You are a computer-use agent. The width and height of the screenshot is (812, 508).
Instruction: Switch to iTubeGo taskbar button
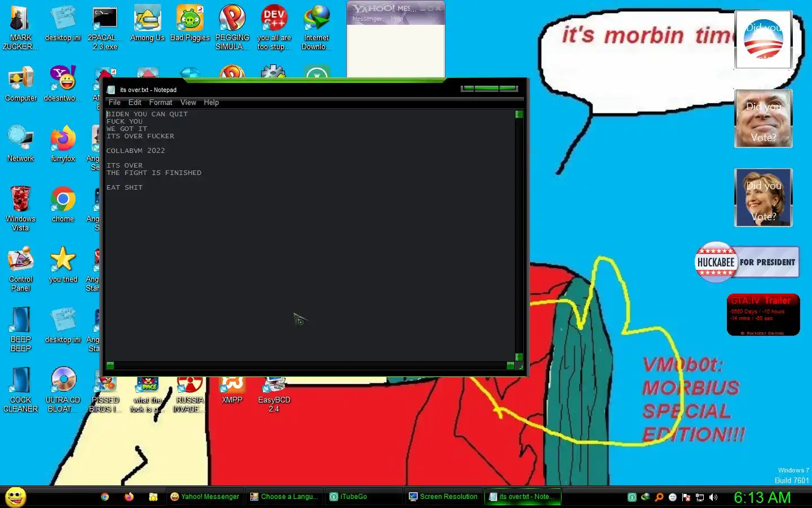pos(365,497)
